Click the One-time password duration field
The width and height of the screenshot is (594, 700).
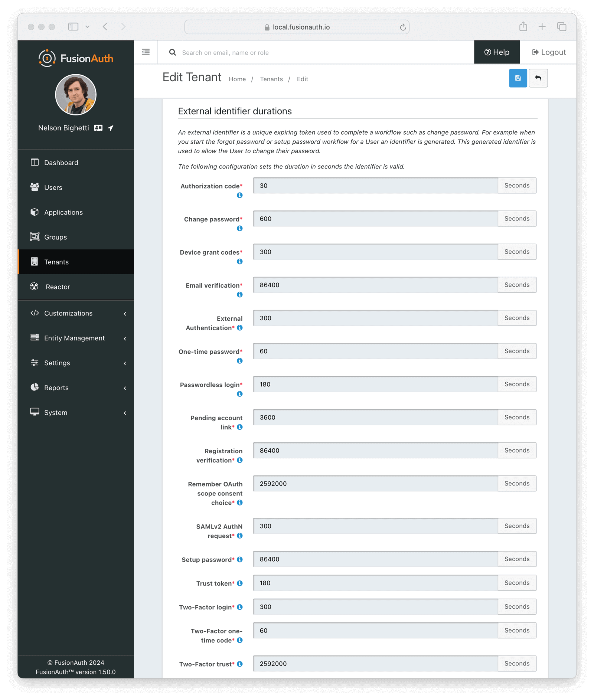375,351
